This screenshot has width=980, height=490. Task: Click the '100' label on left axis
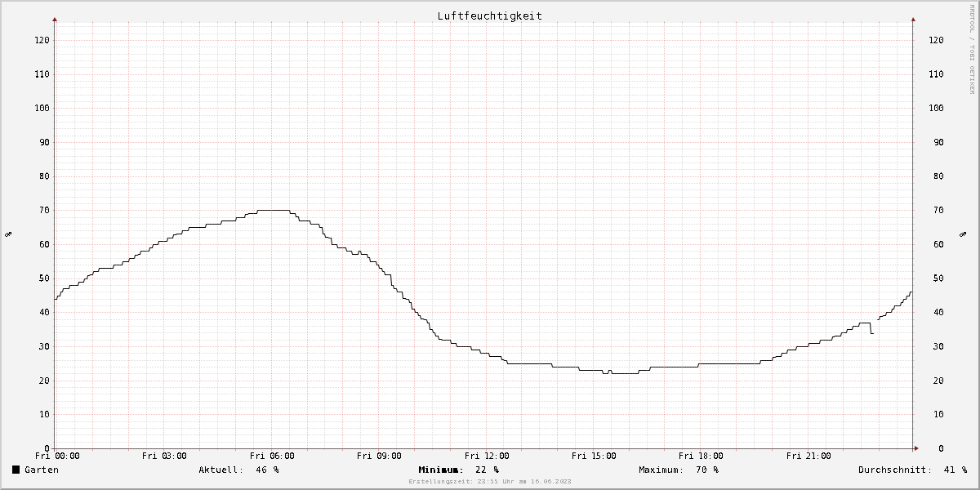(41, 108)
